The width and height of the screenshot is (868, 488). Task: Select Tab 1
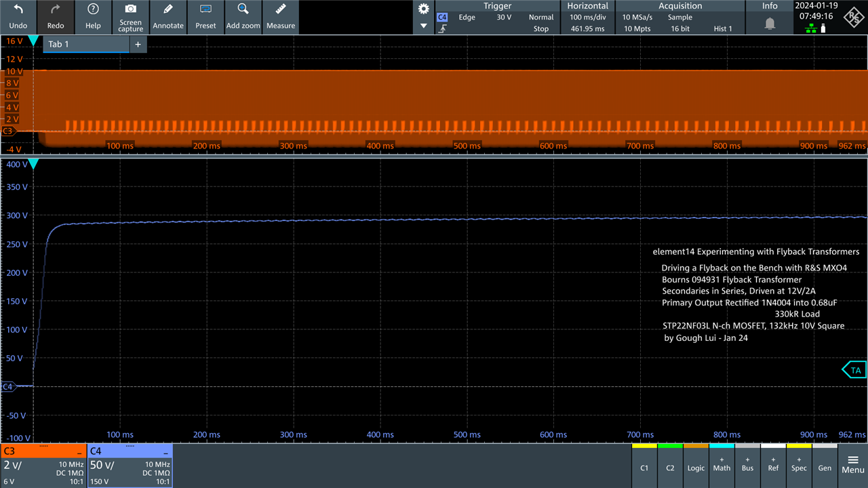pos(86,44)
